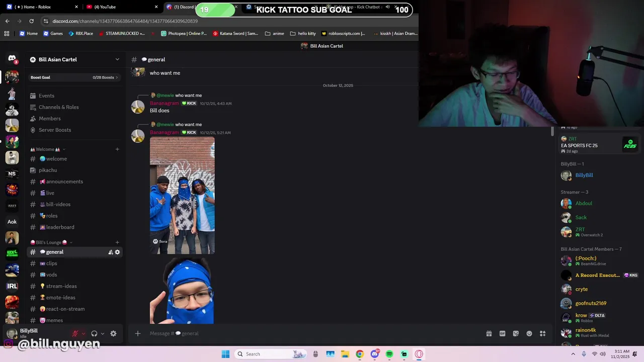This screenshot has height=362, width=644.
Task: Expand headphone output options arrow
Action: click(103, 333)
